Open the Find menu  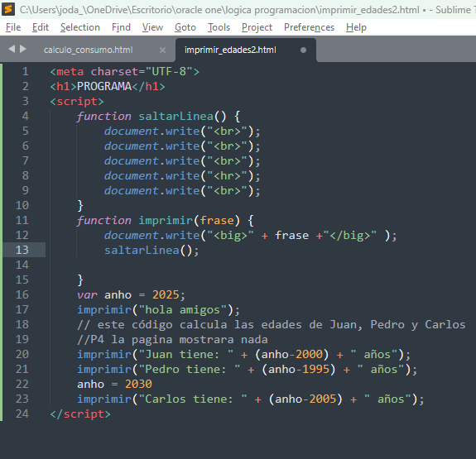121,27
